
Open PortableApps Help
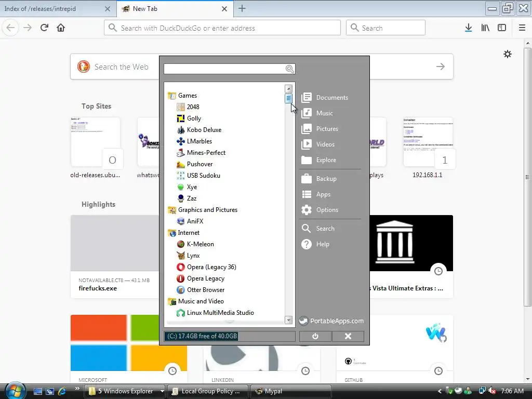point(315,244)
